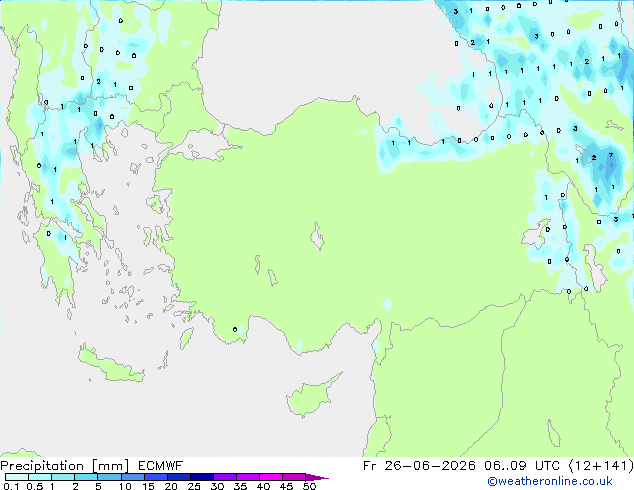The height and width of the screenshot is (490, 634).
Task: Open the weatheronline.co.uk credit link
Action: [x=550, y=481]
